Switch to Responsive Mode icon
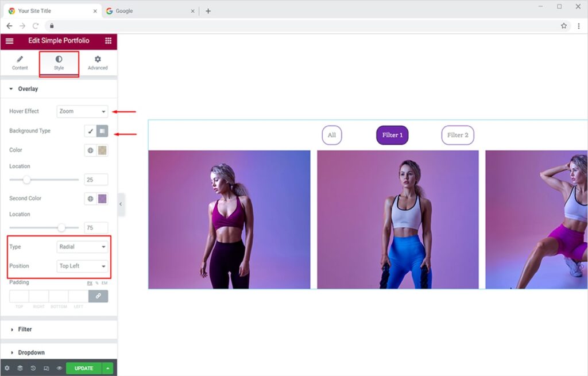The height and width of the screenshot is (376, 588). click(46, 368)
